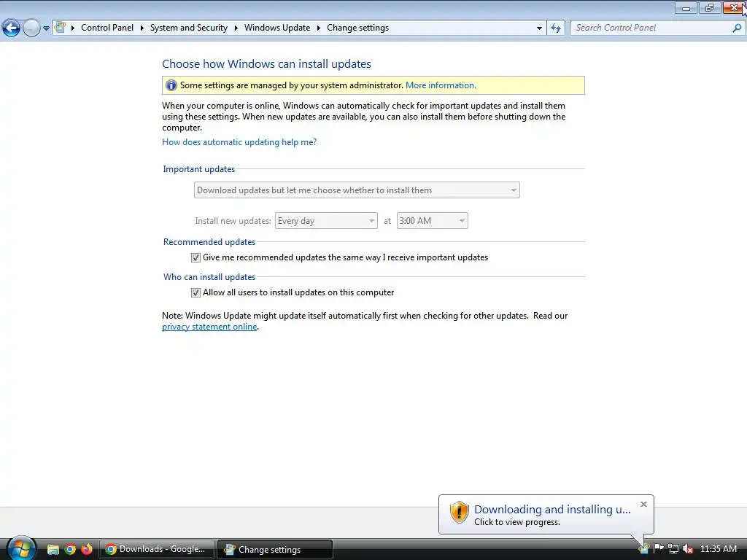Expand arrow after System and Security breadcrumb
Image resolution: width=747 pixels, height=560 pixels.
click(x=236, y=28)
